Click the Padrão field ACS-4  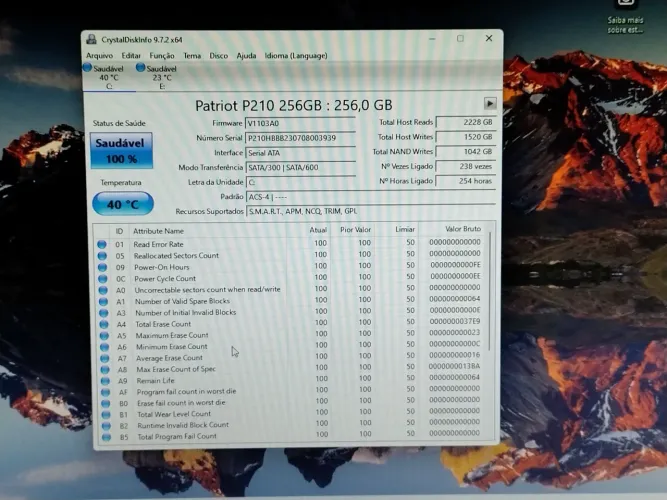pyautogui.click(x=371, y=197)
